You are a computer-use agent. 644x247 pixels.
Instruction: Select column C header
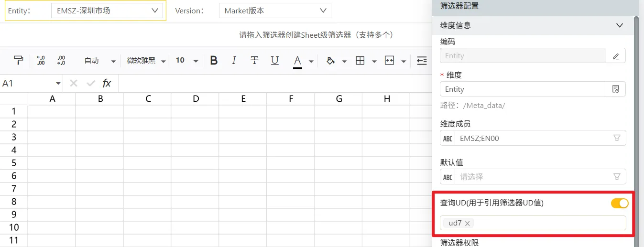148,99
